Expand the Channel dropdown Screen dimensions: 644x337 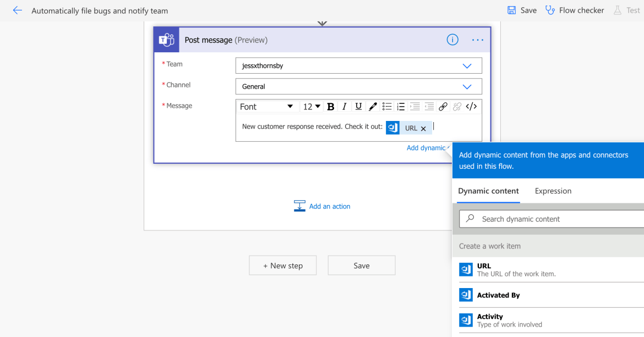click(467, 86)
